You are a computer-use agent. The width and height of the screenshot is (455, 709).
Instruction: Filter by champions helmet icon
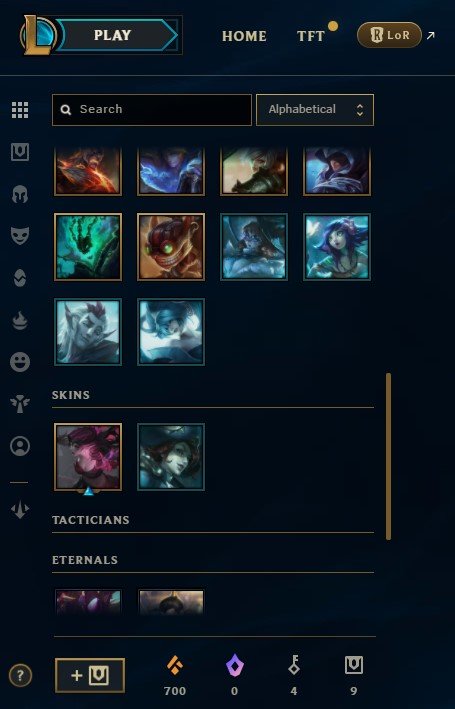(x=20, y=194)
